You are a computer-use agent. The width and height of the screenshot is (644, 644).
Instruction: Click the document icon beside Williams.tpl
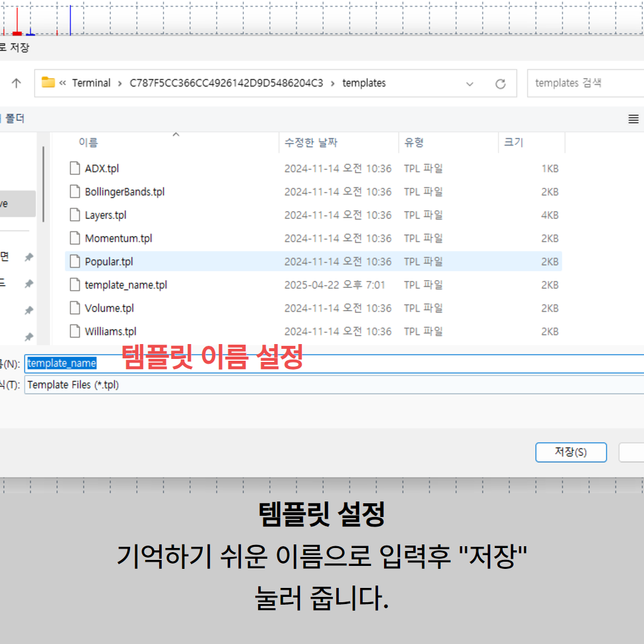74,331
